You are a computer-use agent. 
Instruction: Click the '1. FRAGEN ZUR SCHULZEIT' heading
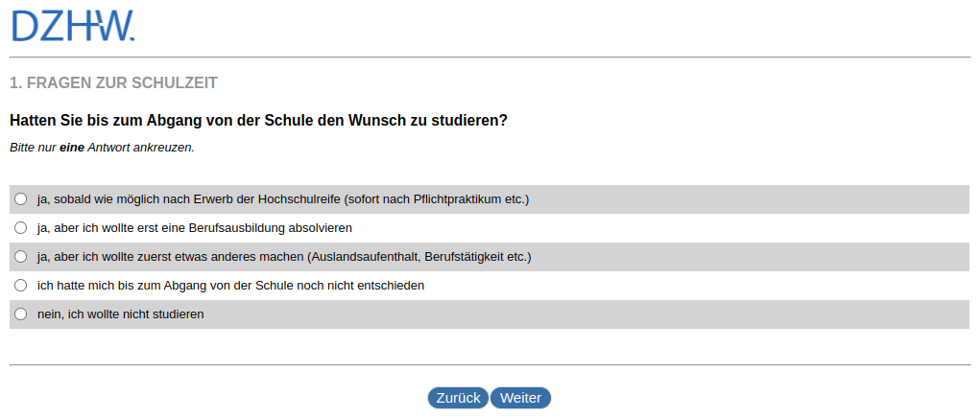[x=113, y=83]
